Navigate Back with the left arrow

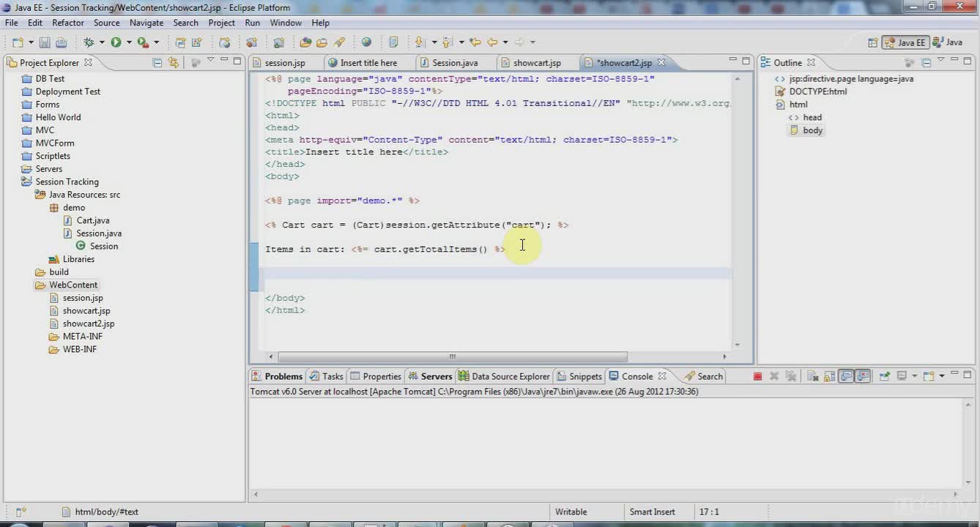[x=493, y=42]
